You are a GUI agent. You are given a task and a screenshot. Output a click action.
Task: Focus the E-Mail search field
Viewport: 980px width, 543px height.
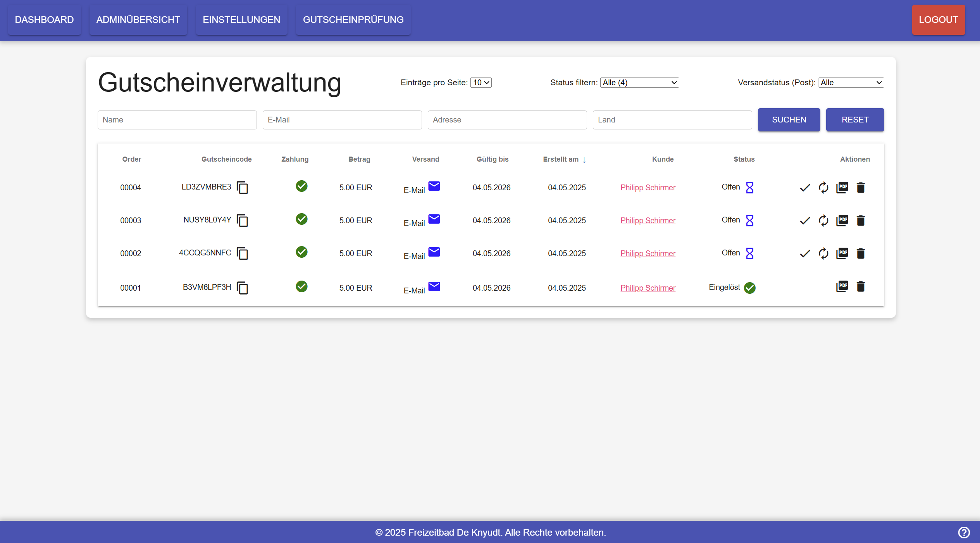click(x=342, y=120)
